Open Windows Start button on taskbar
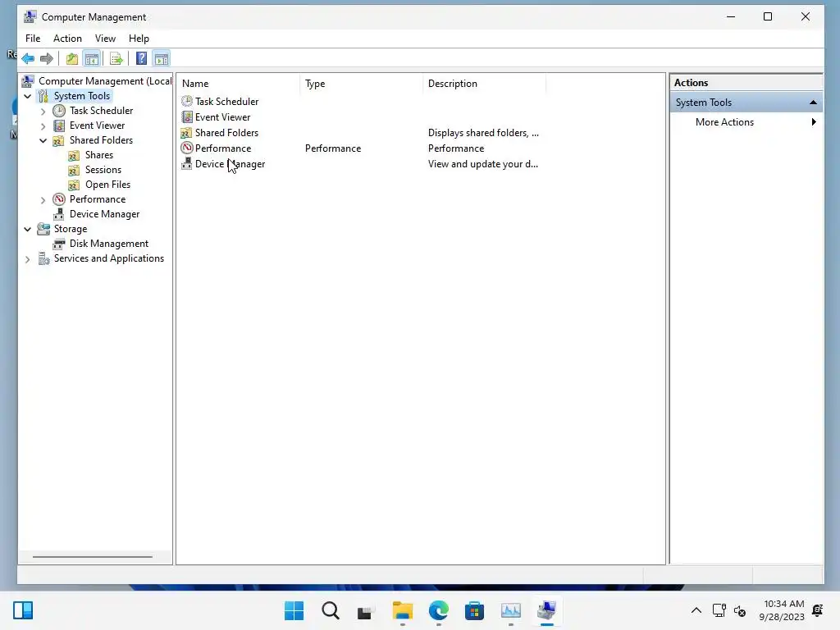The width and height of the screenshot is (840, 630). click(294, 610)
